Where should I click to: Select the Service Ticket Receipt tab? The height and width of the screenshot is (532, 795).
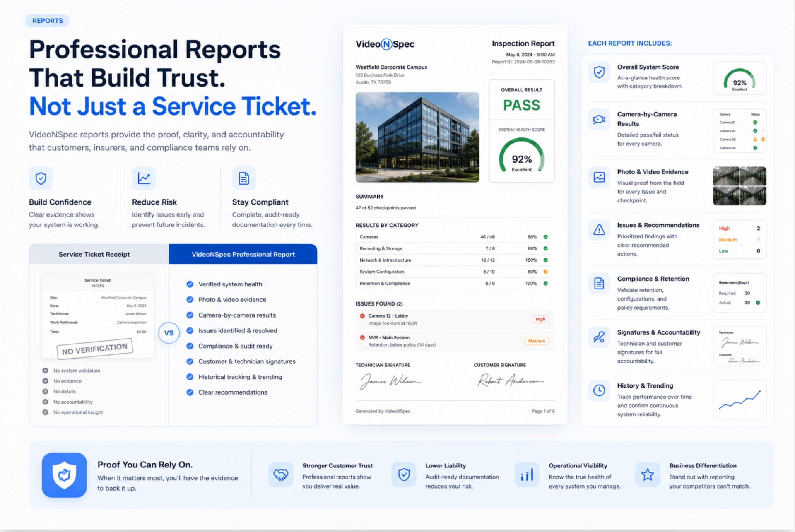tap(99, 254)
